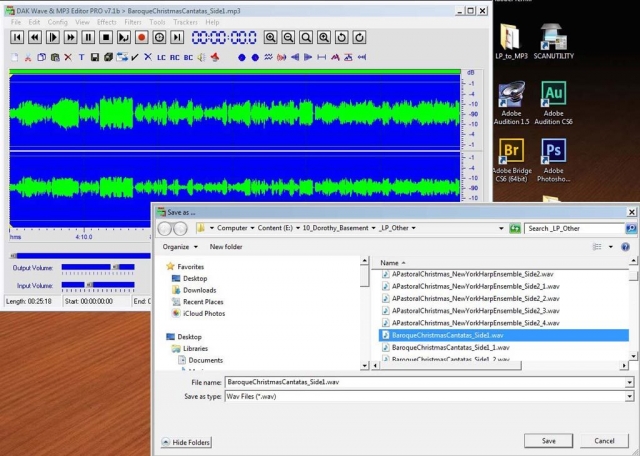Click Cancel in the Save as dialog
The width and height of the screenshot is (640, 456).
coord(604,440)
